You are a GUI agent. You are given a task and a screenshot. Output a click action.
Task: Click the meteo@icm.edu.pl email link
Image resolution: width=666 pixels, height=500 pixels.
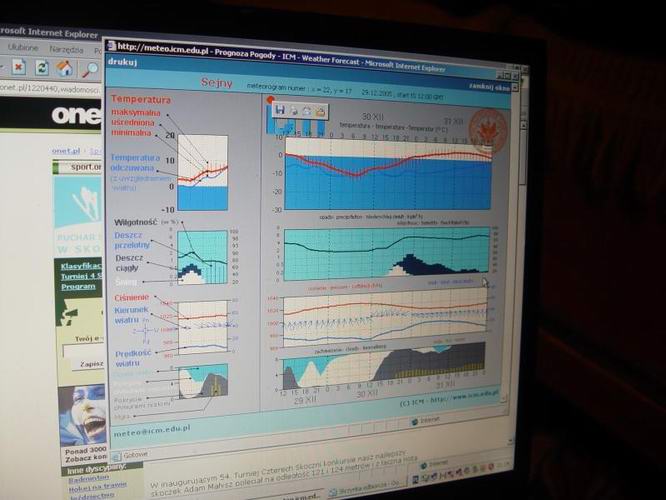click(152, 430)
